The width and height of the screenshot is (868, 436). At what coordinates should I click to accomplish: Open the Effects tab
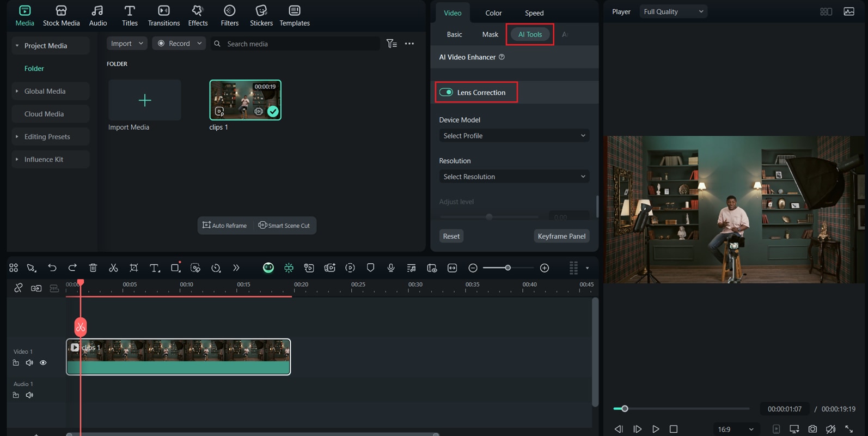pyautogui.click(x=198, y=16)
